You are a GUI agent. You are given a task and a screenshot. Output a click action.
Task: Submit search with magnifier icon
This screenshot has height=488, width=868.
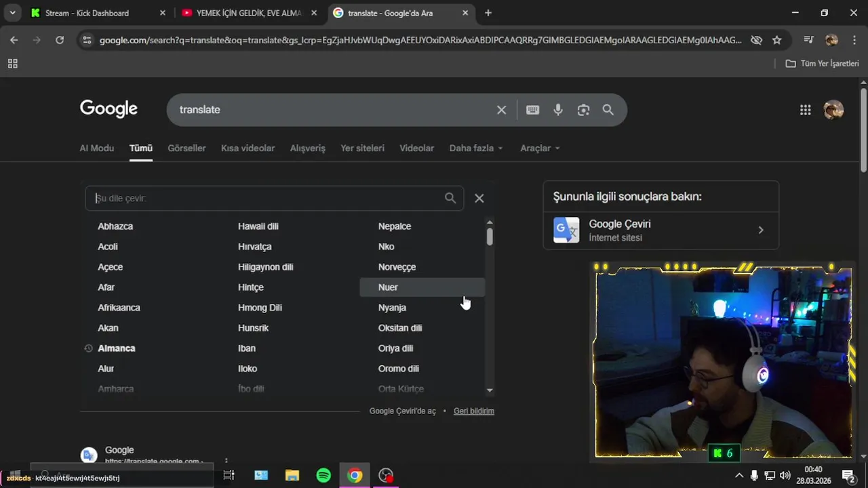tap(608, 110)
